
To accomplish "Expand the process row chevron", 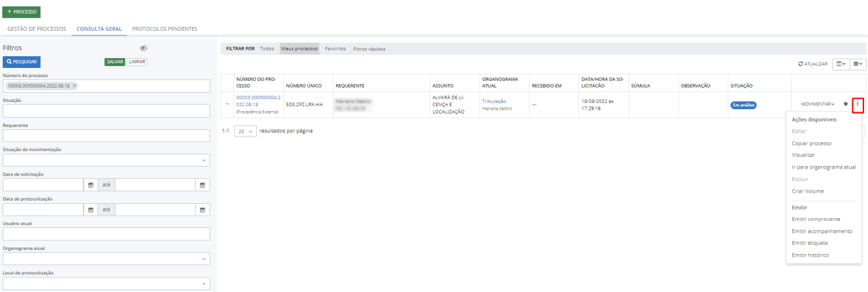I will 227,104.
